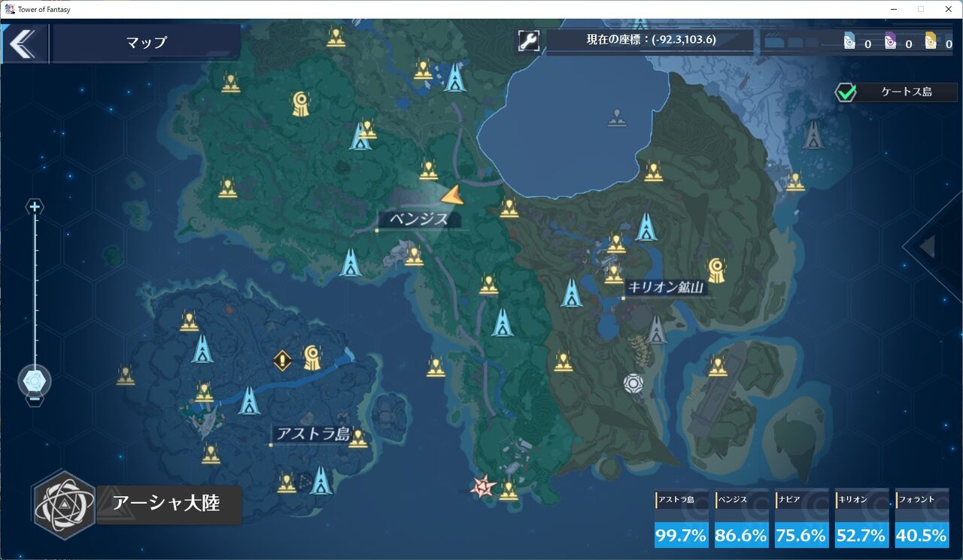The image size is (963, 560).
Task: Open the wrench tool beside coordinates
Action: pyautogui.click(x=529, y=41)
